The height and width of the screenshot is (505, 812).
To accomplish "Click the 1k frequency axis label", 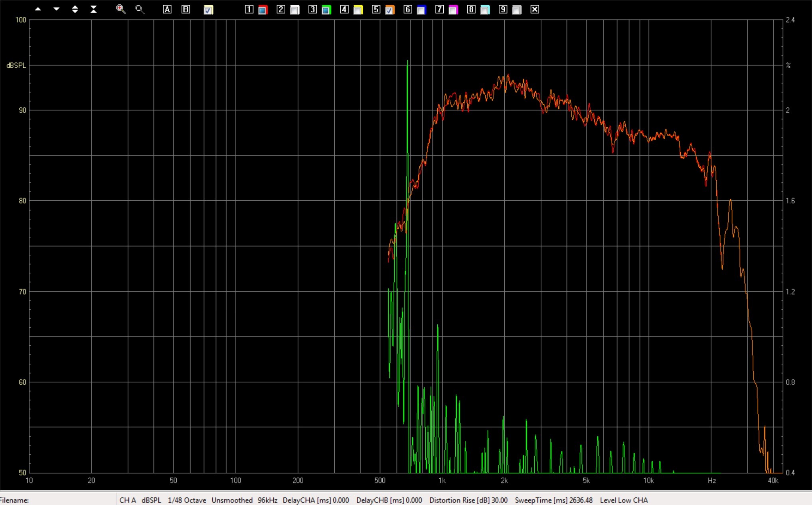I will 442,481.
